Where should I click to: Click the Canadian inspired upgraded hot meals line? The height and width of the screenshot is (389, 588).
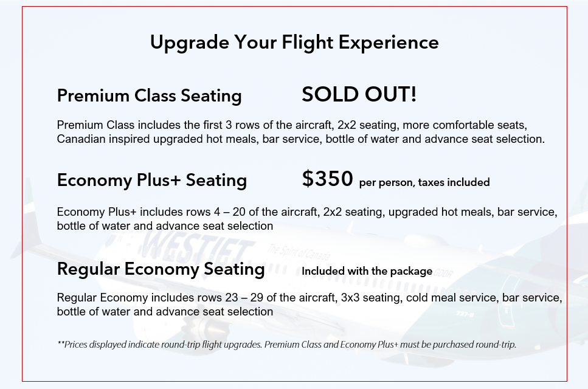pos(301,139)
